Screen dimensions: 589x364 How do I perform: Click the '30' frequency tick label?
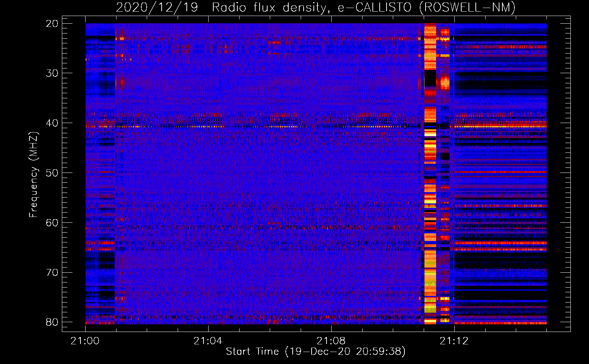point(52,73)
